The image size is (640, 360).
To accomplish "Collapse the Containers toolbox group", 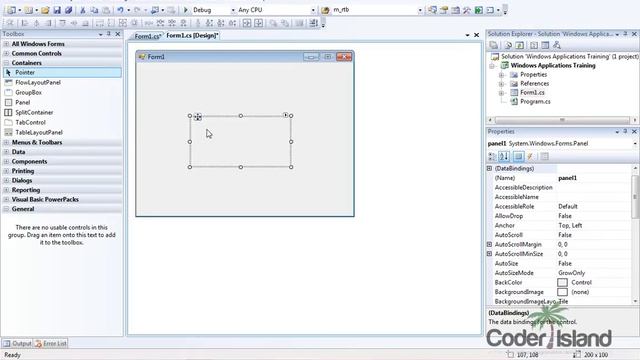I will tap(7, 63).
